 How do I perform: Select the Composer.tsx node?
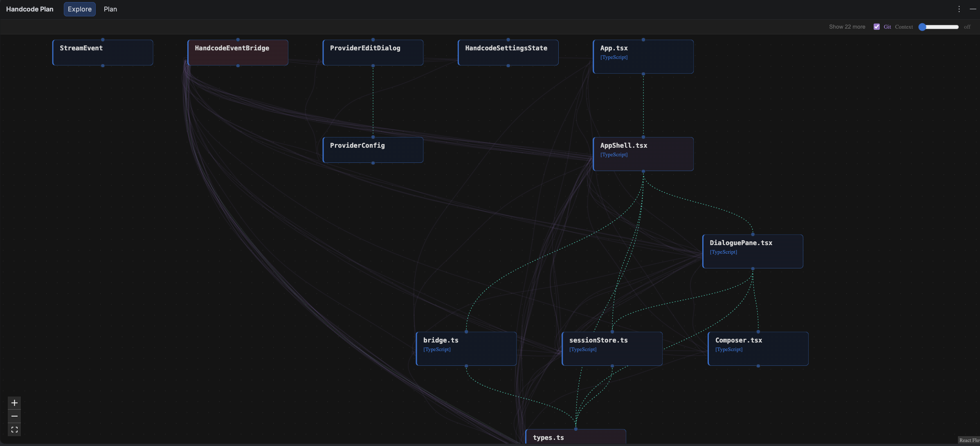tap(758, 349)
